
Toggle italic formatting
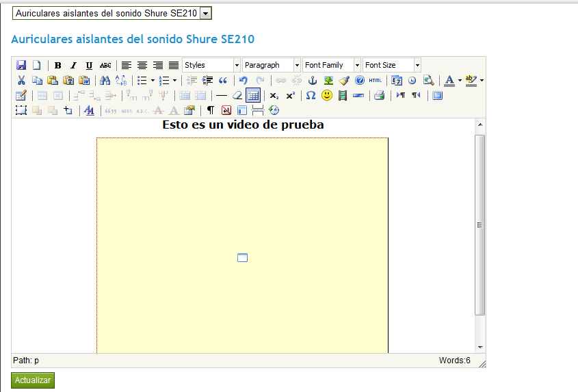73,65
